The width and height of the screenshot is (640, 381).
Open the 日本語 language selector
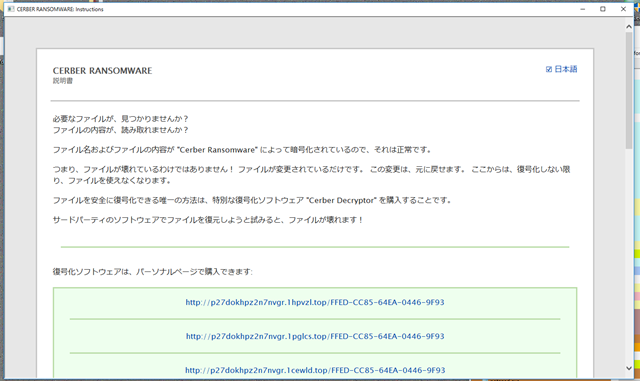tap(562, 69)
